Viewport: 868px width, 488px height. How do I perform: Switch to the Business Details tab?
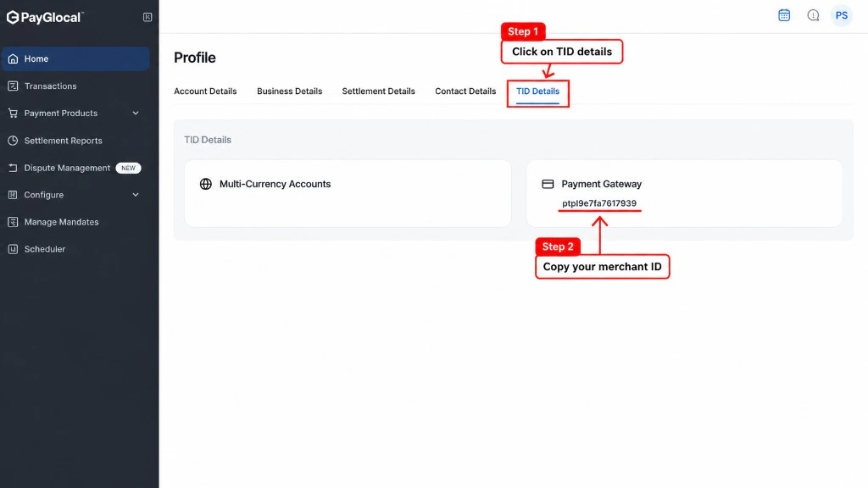tap(289, 91)
